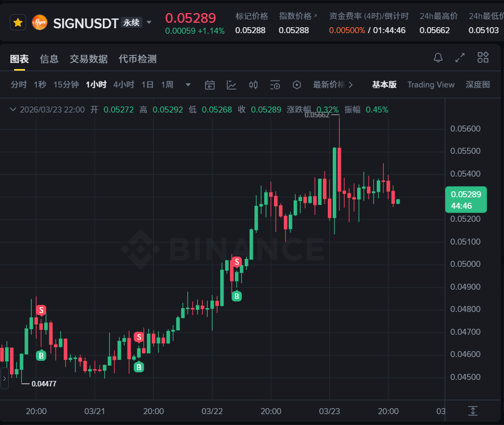Click the 24h最高价 value 0.05662

click(x=434, y=30)
